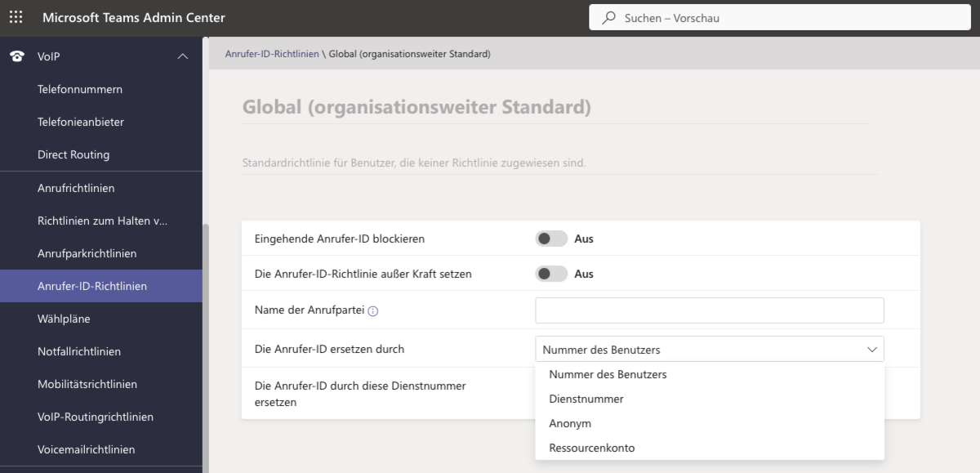Screen dimensions: 980x473
Task: Click the search magnifier icon
Action: click(608, 17)
